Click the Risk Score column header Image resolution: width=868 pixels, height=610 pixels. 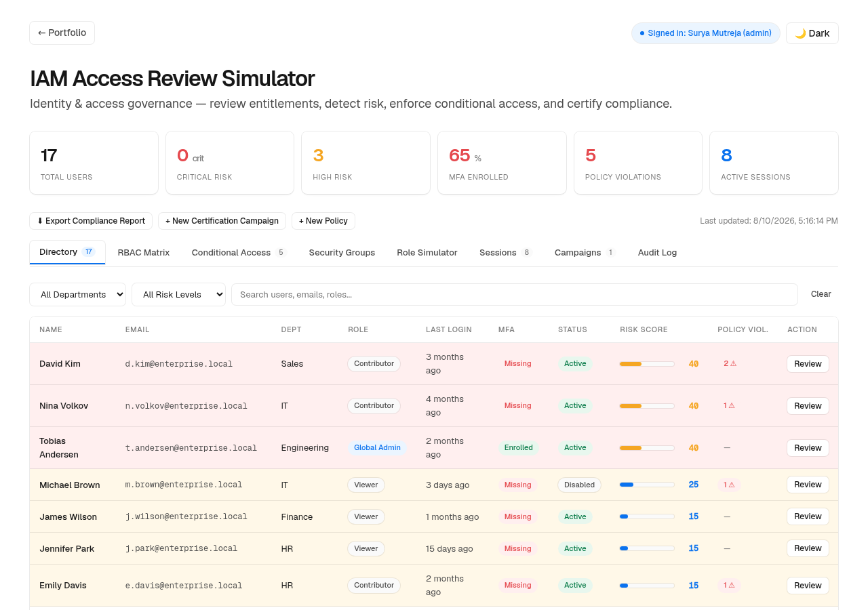click(644, 329)
